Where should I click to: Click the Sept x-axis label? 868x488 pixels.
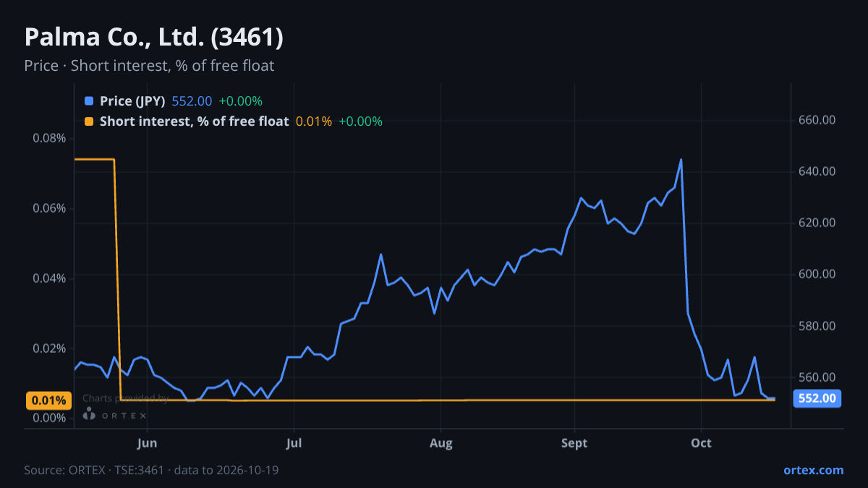coord(574,443)
